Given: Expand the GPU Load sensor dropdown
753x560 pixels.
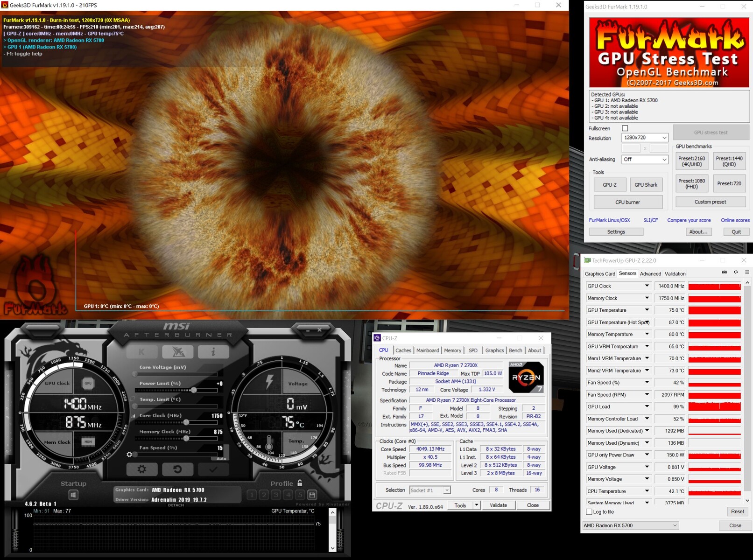Looking at the screenshot, I should (x=647, y=407).
